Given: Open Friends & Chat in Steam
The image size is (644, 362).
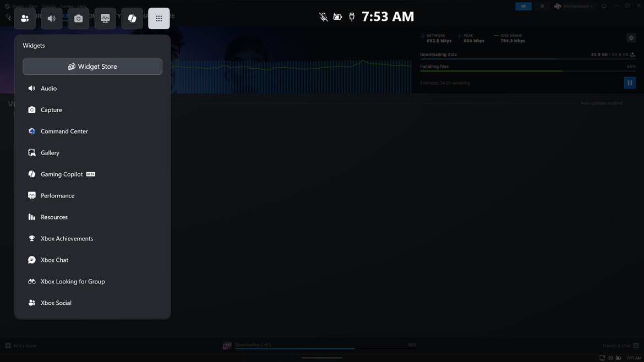Looking at the screenshot, I should point(620,345).
